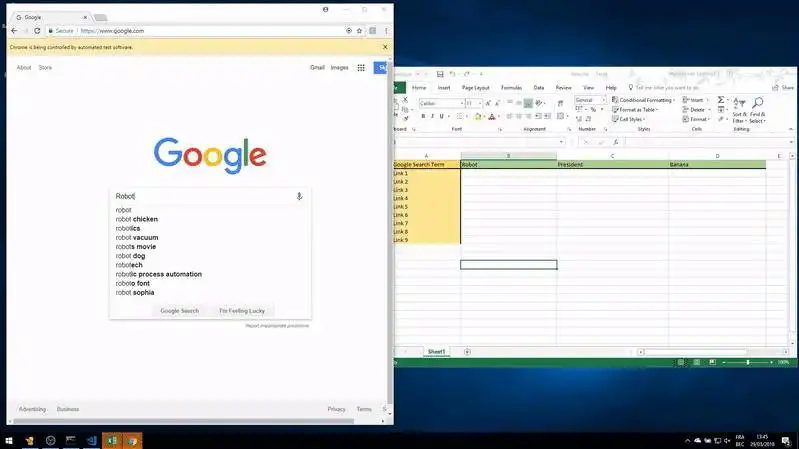Go back in the Chrome window
This screenshot has height=449, width=799.
tap(14, 31)
